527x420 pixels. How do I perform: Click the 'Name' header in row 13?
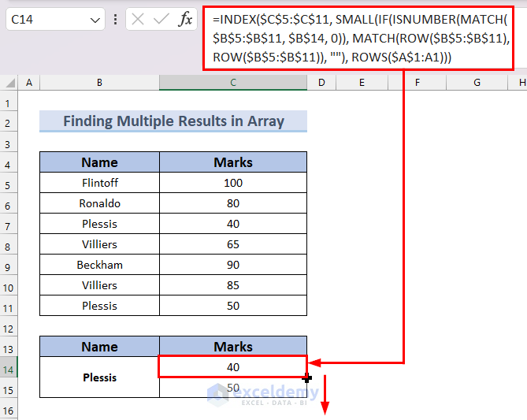[x=99, y=347]
